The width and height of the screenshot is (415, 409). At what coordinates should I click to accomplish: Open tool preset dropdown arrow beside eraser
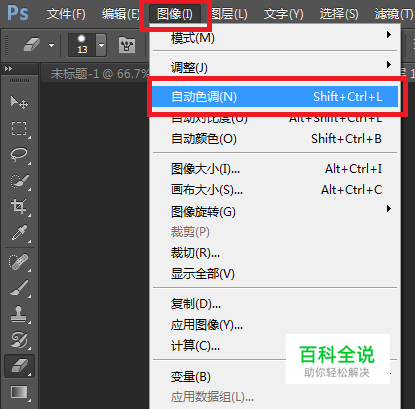coord(51,45)
